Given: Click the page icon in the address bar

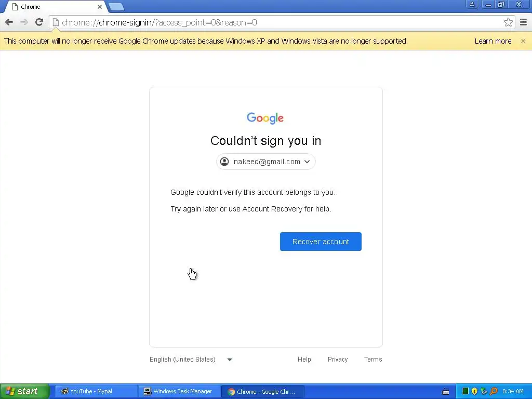Looking at the screenshot, I should (x=56, y=22).
